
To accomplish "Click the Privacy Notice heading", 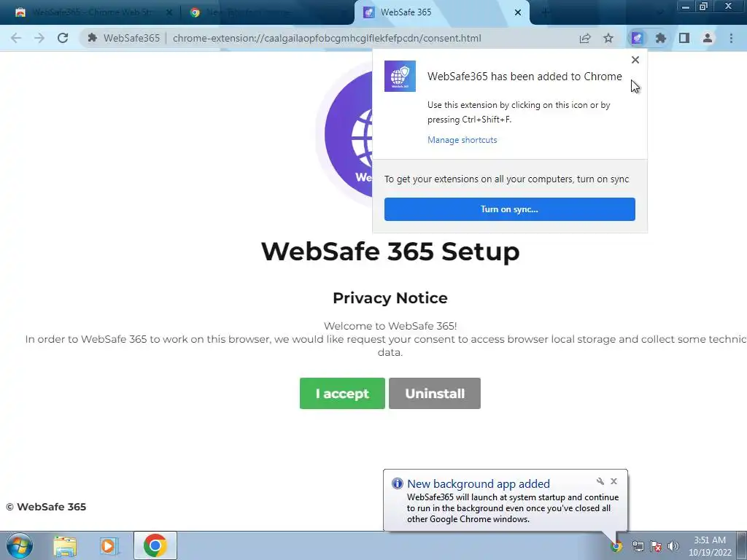I will click(x=390, y=298).
